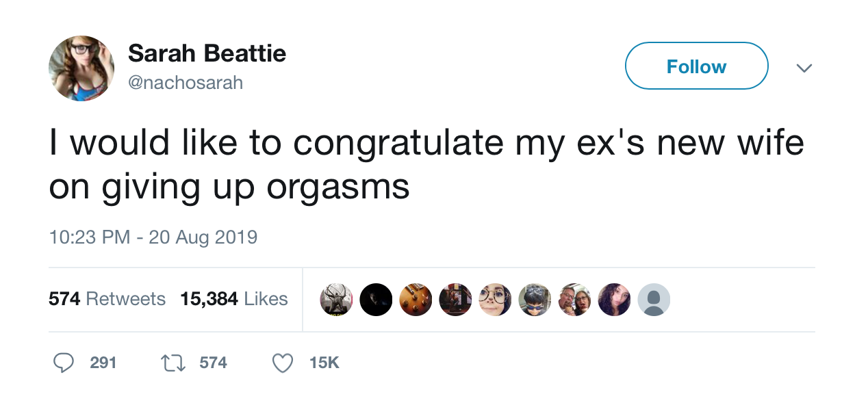Select the default gray placeholder liker avatar
Screen dimensions: 868x416
pyautogui.click(x=654, y=300)
